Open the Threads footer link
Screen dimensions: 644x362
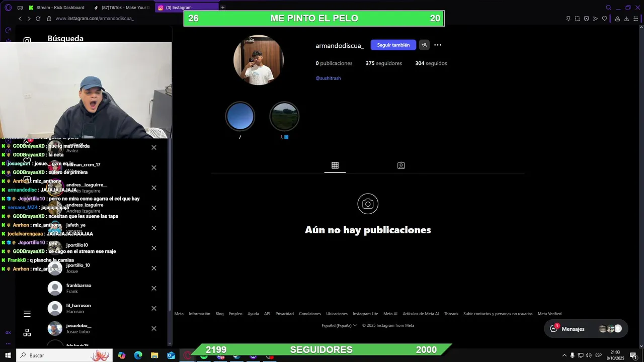pyautogui.click(x=451, y=314)
